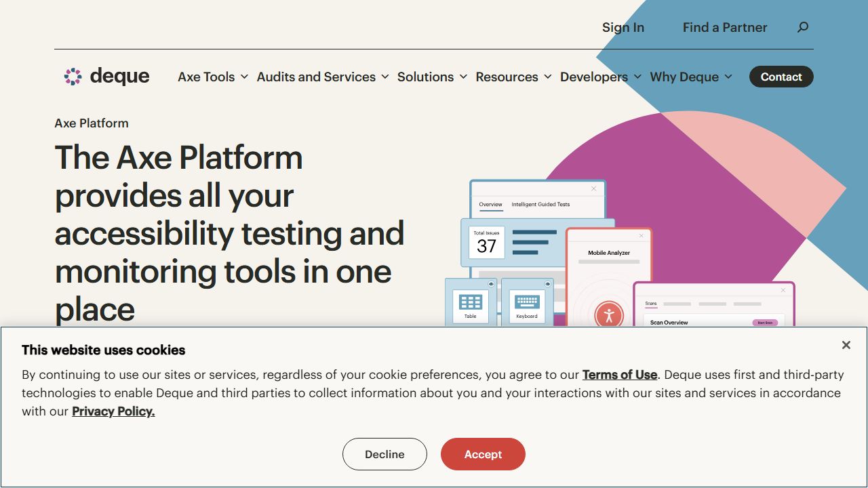Image resolution: width=868 pixels, height=488 pixels.
Task: Click the Deque flower logo
Action: point(72,76)
